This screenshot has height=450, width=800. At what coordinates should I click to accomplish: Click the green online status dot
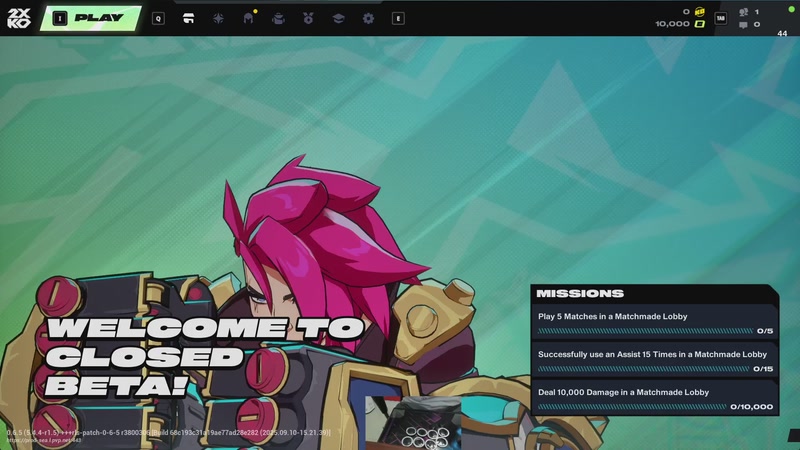click(791, 9)
